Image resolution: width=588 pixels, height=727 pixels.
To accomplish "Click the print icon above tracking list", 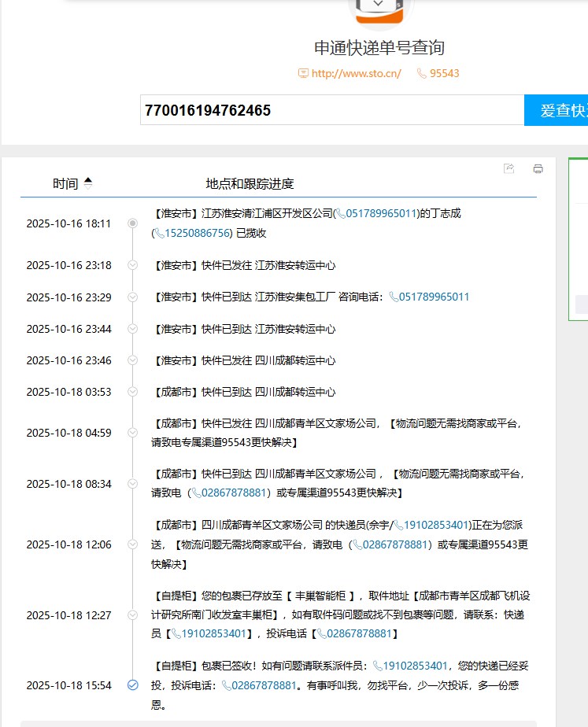I will coord(538,168).
